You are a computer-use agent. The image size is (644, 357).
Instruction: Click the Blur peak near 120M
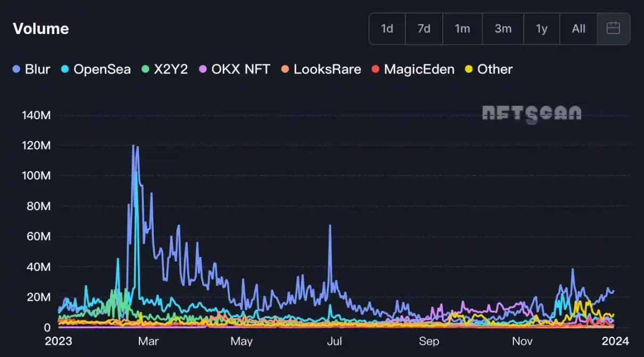point(133,146)
